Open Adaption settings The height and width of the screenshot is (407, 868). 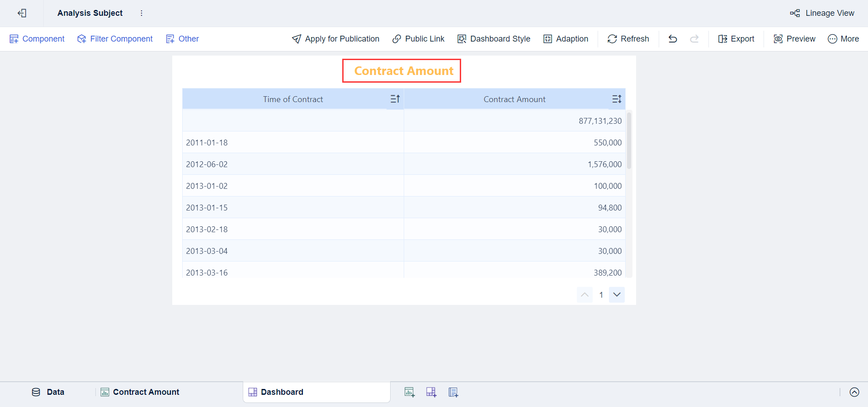(566, 39)
